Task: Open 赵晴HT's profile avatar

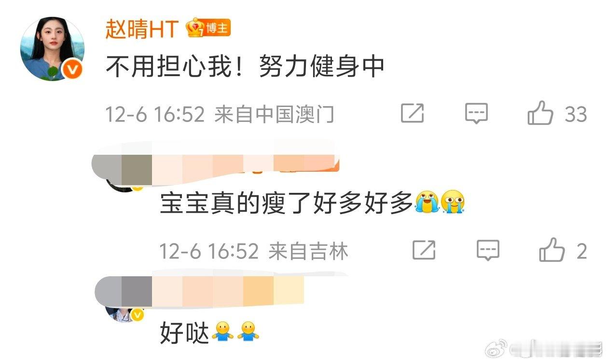Action: pos(52,49)
